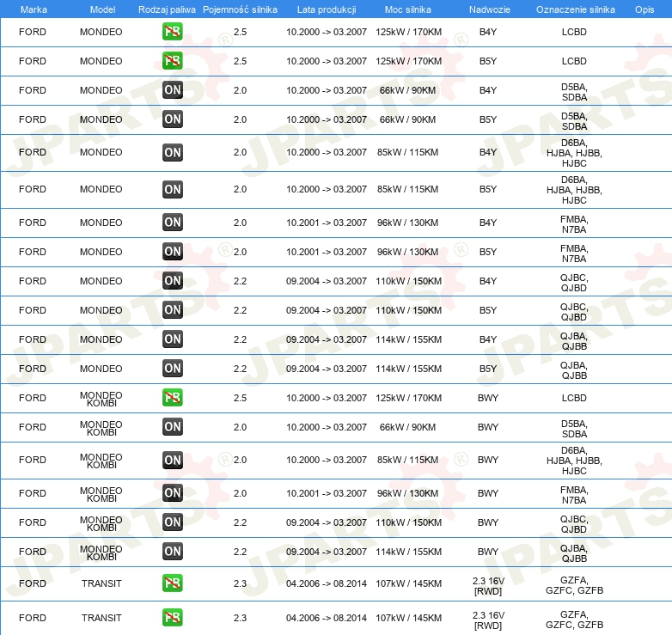Click the petrol icon in the Mondeo 2.5 B4Y row
Viewport: 672px width, 635px height.
click(172, 32)
